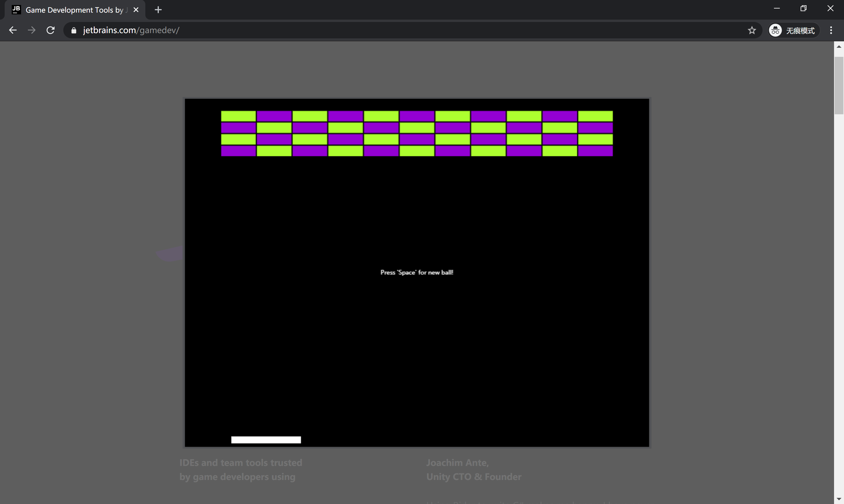Click the white paddle in game
Image resolution: width=844 pixels, height=504 pixels.
point(266,440)
